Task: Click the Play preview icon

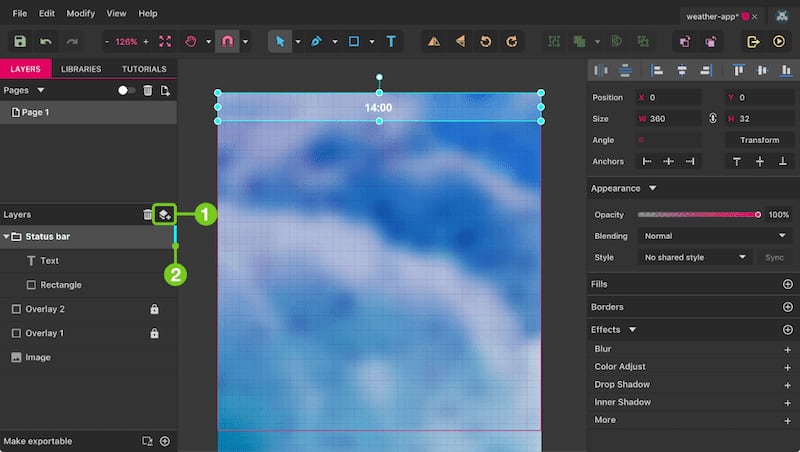Action: [x=779, y=41]
